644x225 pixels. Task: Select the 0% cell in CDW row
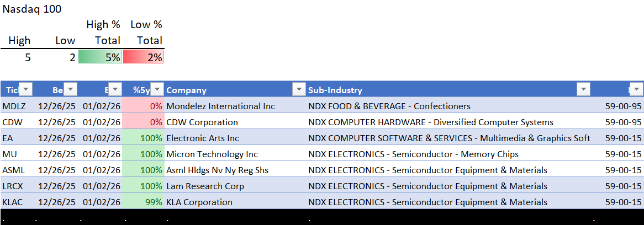[x=144, y=122]
